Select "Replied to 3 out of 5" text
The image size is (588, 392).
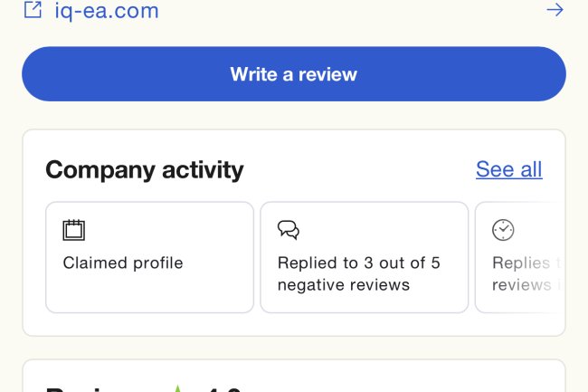tap(358, 263)
